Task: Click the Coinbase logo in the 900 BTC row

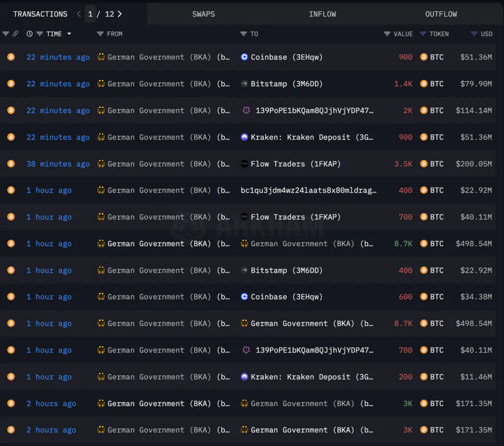Action: click(x=244, y=57)
